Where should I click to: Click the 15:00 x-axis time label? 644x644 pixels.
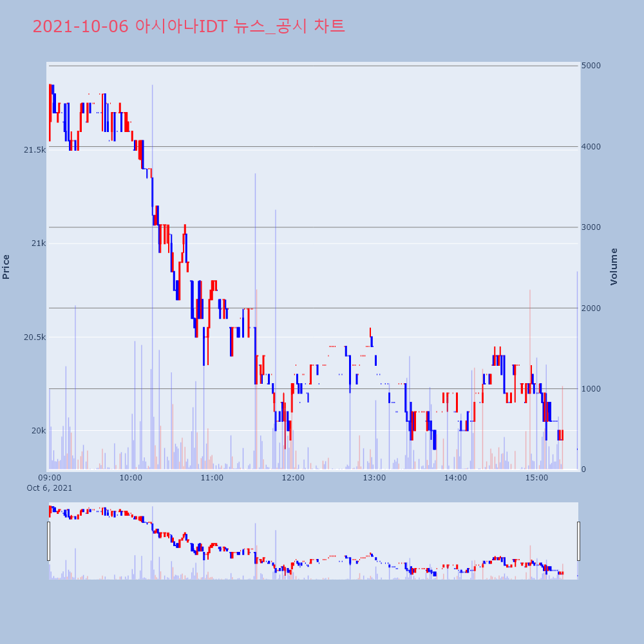(537, 478)
